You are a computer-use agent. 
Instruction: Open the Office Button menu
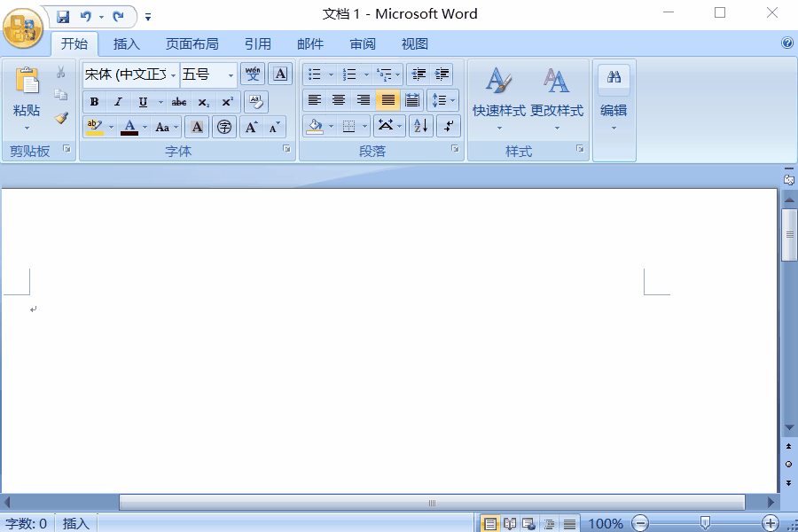[22, 27]
